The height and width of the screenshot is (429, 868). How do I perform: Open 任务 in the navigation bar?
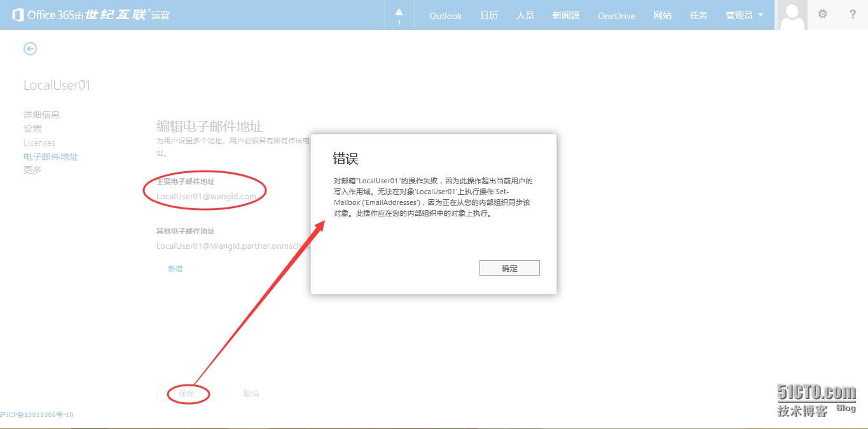tap(698, 15)
